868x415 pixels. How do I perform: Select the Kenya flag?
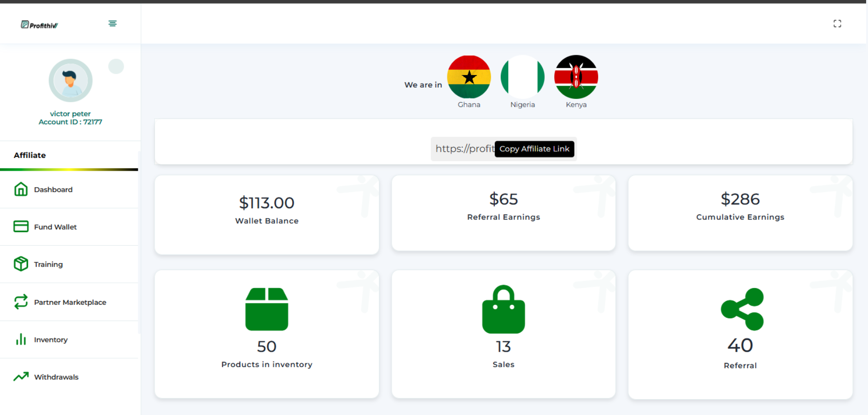click(x=576, y=77)
